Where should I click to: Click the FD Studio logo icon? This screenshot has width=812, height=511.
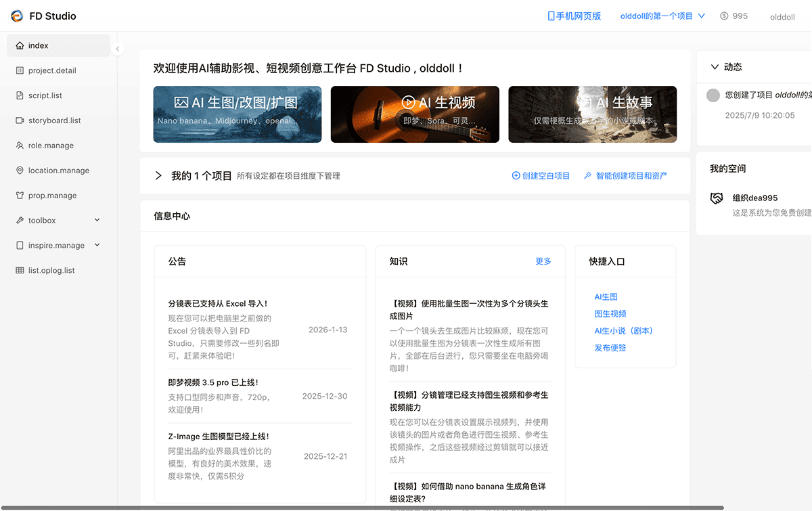click(x=17, y=16)
